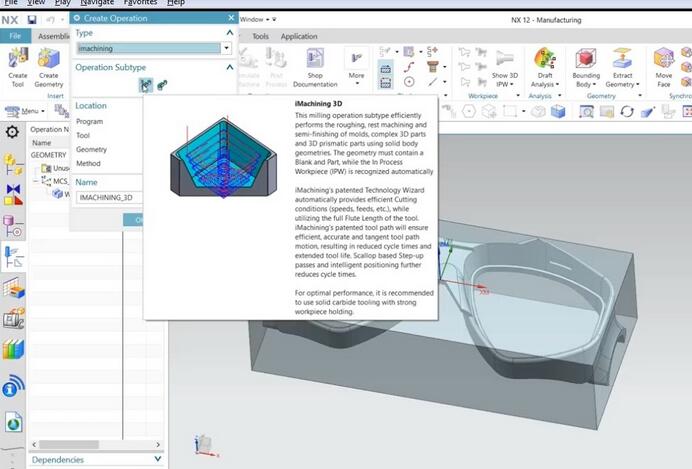Image resolution: width=692 pixels, height=469 pixels.
Task: Click the blue shaded cube view icon
Action: (x=558, y=111)
